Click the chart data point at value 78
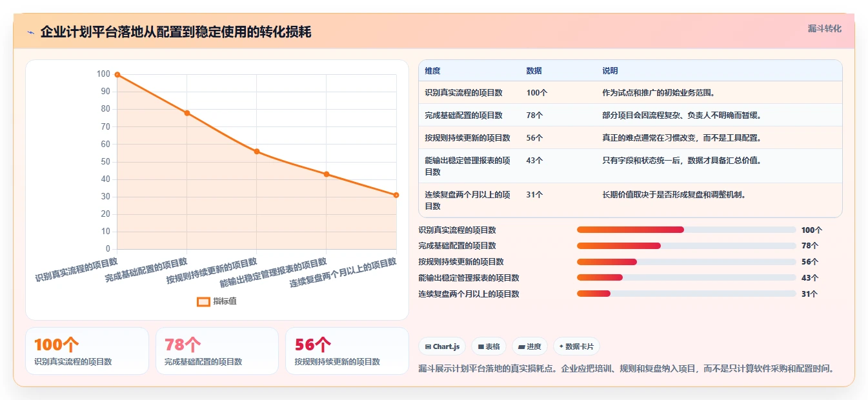868x400 pixels. pos(187,113)
